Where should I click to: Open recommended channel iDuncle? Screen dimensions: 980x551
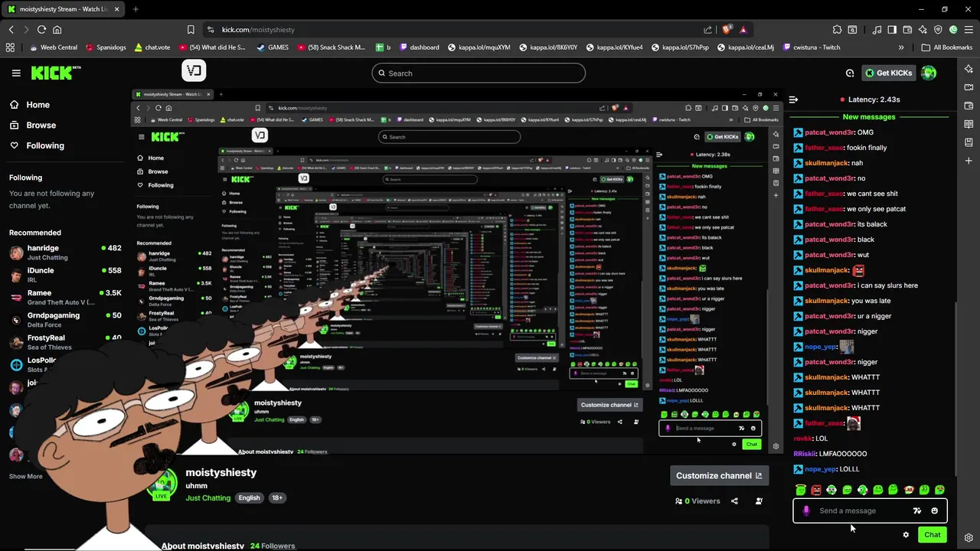pyautogui.click(x=65, y=275)
